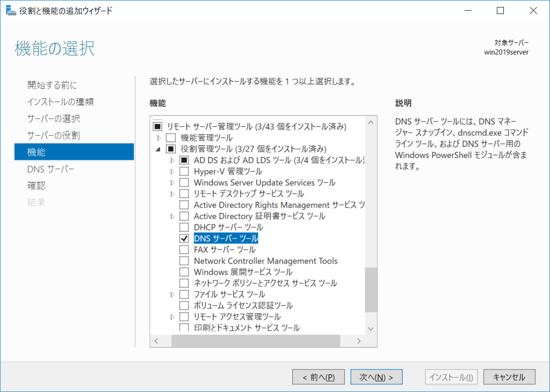The width and height of the screenshot is (550, 392).
Task: Click the disabled インストール(I) button
Action: point(451,377)
